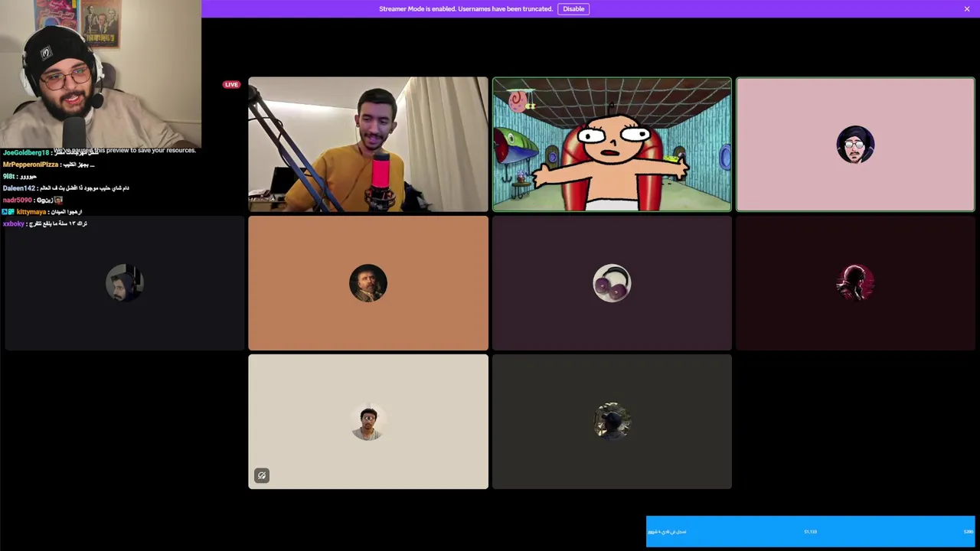Click the man avatar on beige tile

(x=367, y=422)
